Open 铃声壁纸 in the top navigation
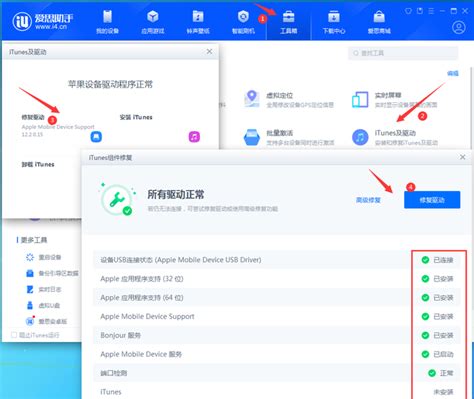 pyautogui.click(x=198, y=22)
